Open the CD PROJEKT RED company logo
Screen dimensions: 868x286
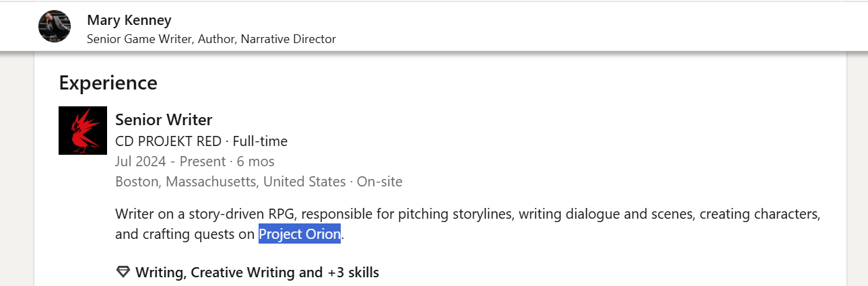(83, 131)
